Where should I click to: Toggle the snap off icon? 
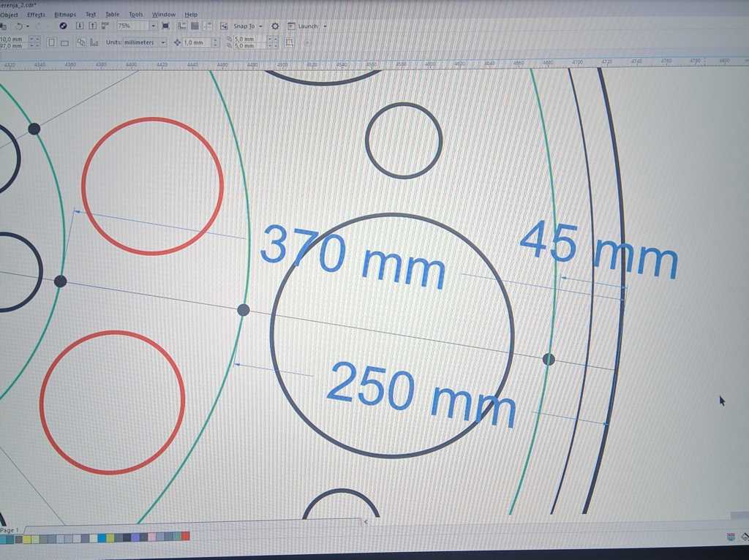224,26
